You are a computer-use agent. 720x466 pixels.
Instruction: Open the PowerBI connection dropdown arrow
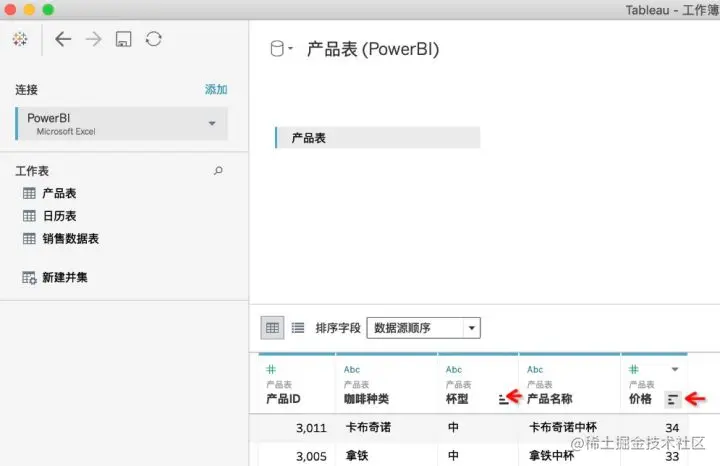[212, 123]
